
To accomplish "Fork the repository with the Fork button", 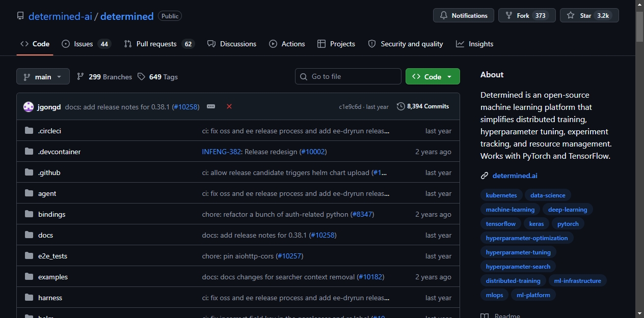I will pyautogui.click(x=527, y=16).
